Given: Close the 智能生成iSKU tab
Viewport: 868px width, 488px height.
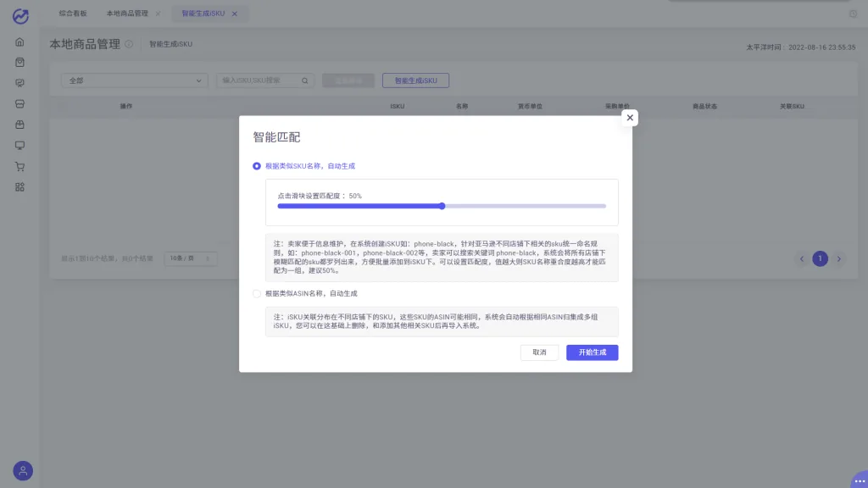Looking at the screenshot, I should (x=235, y=14).
